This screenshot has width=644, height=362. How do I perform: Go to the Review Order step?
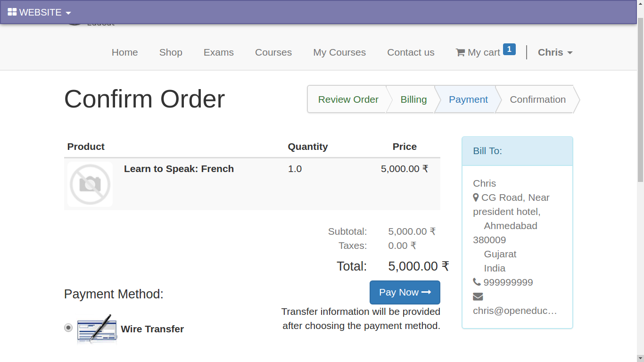tap(348, 99)
